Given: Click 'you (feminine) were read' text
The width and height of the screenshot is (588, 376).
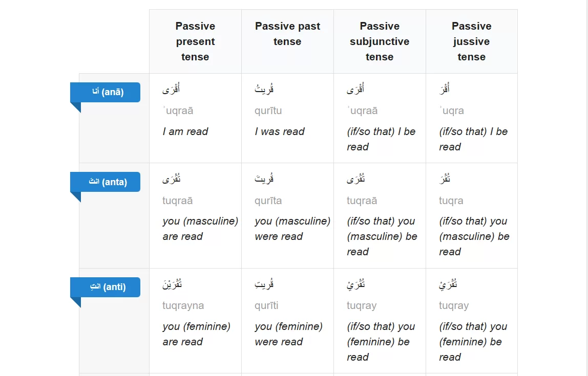Looking at the screenshot, I should pos(288,334).
